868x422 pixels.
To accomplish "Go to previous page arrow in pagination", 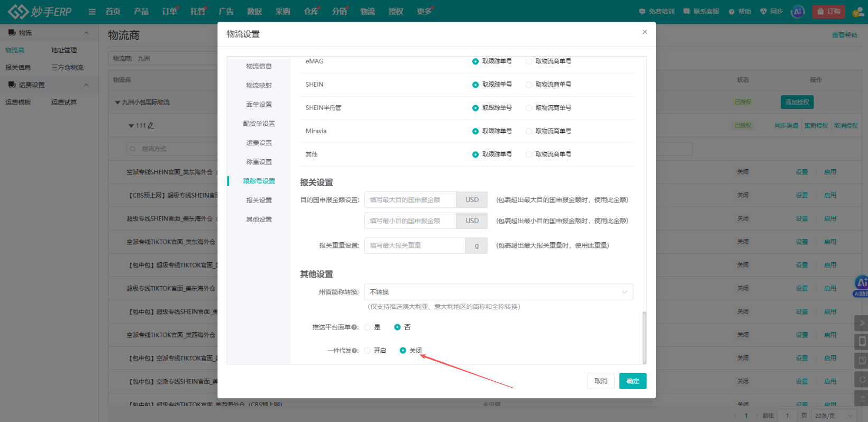I will click(x=735, y=416).
